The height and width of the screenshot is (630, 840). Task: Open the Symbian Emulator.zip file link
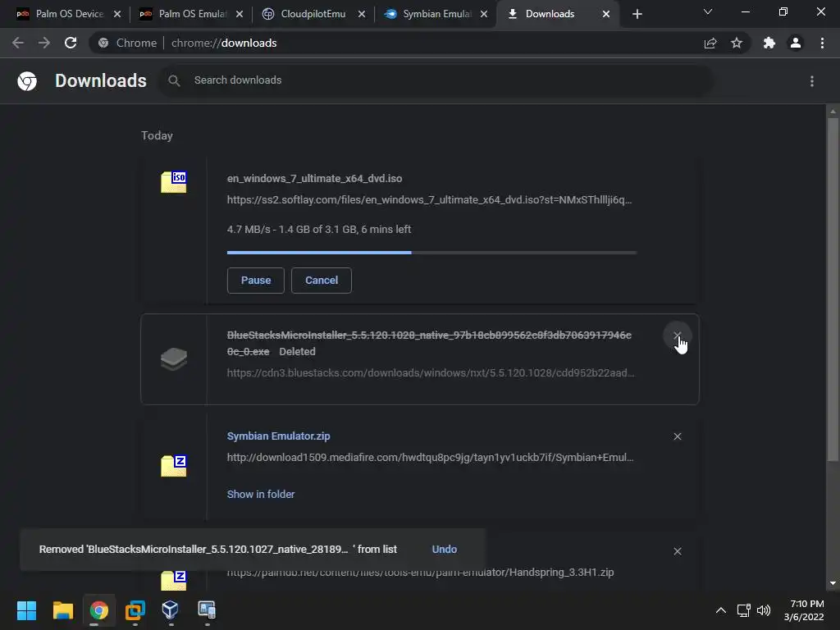tap(279, 436)
